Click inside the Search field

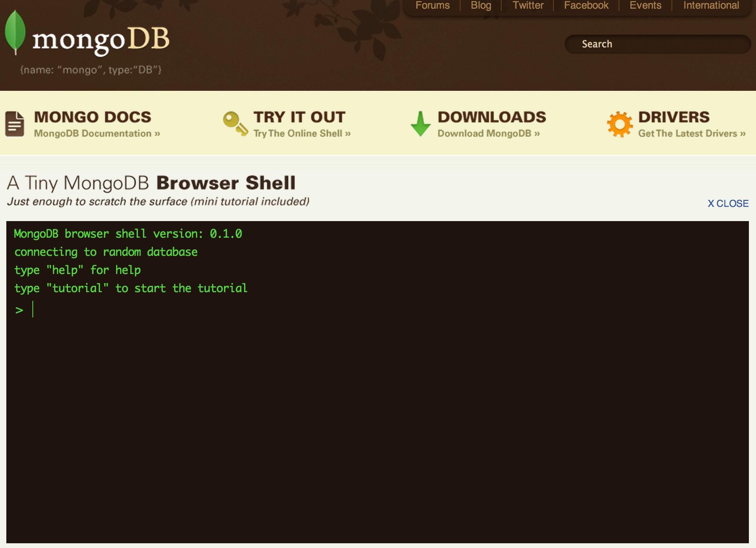click(658, 44)
